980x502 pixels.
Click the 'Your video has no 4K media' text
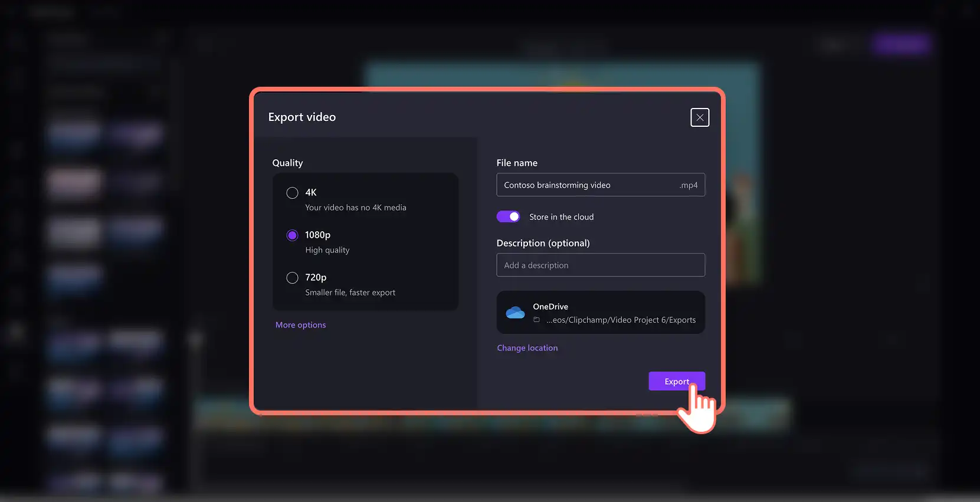tap(356, 208)
